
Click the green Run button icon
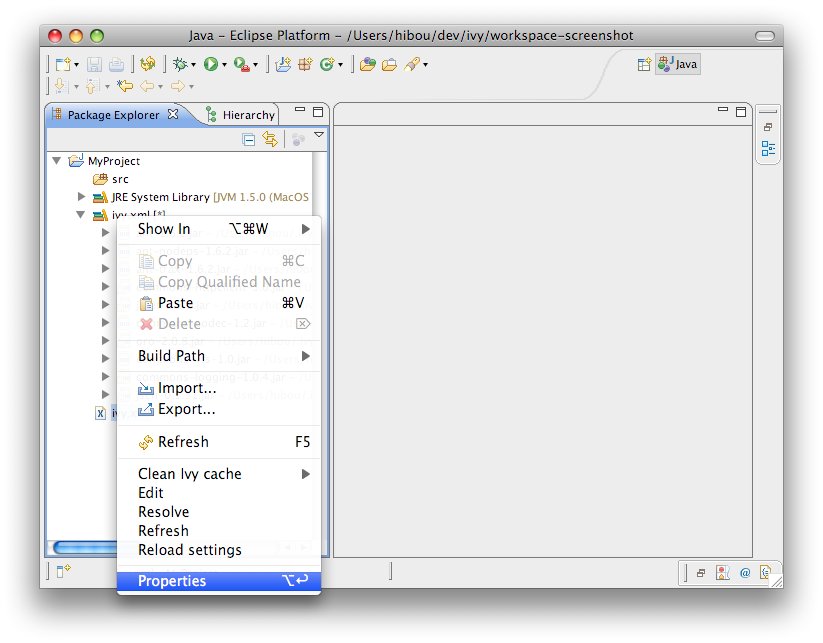(x=211, y=64)
